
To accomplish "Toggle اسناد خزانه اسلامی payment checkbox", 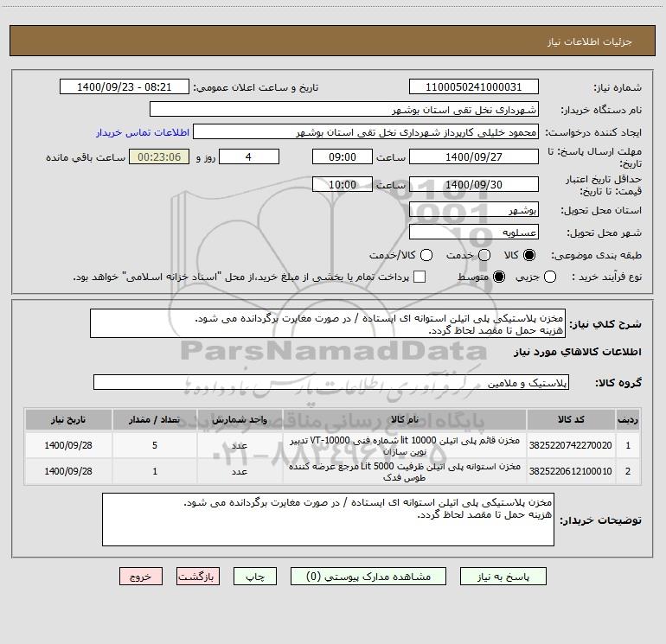I will pos(419,277).
